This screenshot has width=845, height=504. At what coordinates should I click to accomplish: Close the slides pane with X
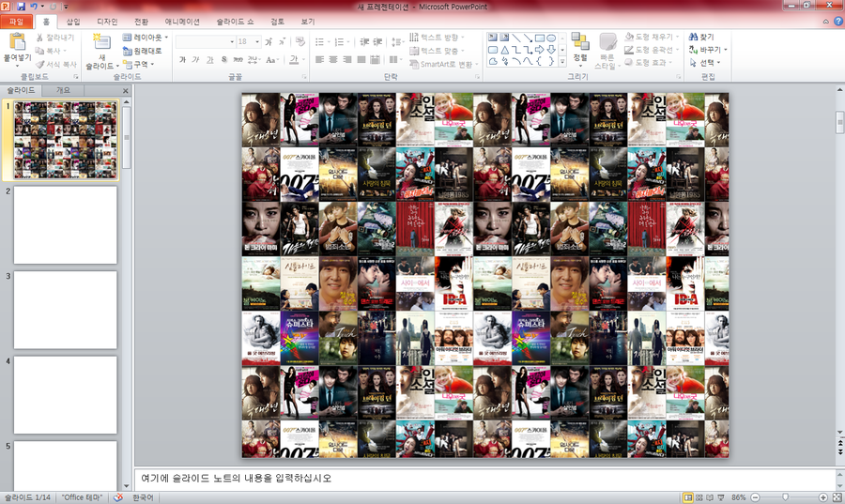(x=126, y=90)
